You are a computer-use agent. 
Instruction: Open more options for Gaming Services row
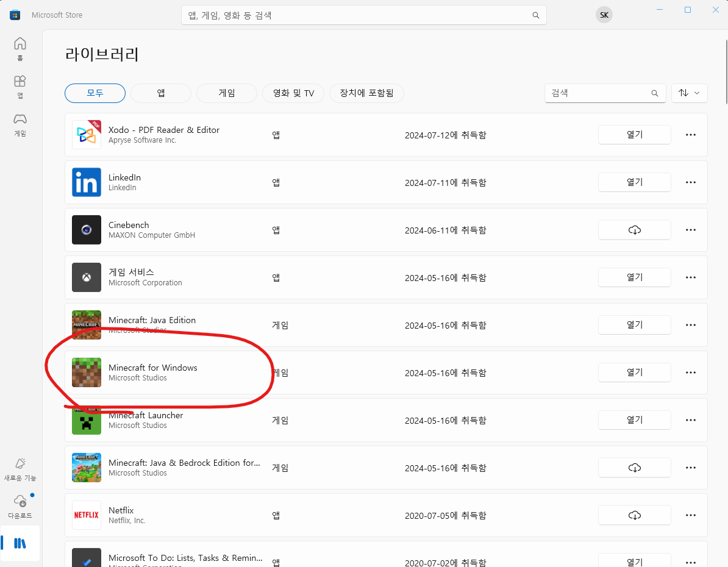(690, 277)
